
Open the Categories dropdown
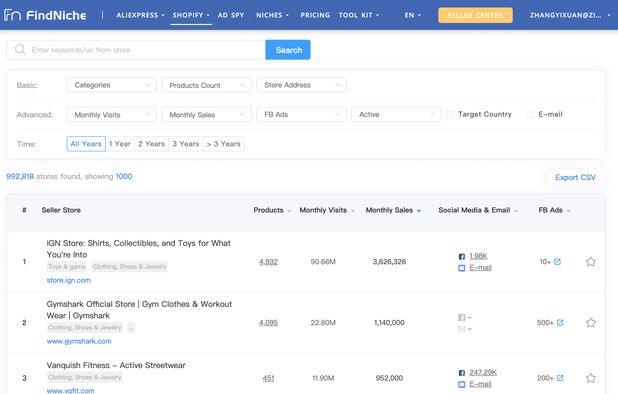click(112, 85)
